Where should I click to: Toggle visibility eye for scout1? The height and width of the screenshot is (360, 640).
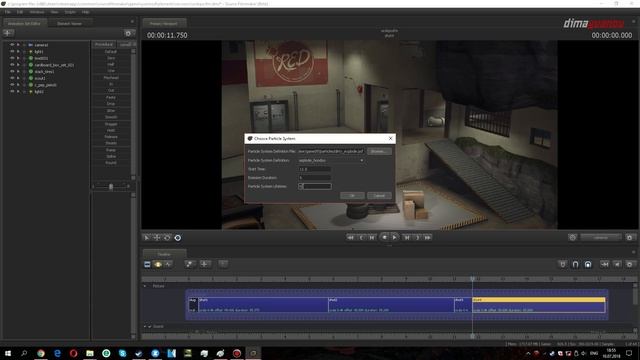[12, 78]
